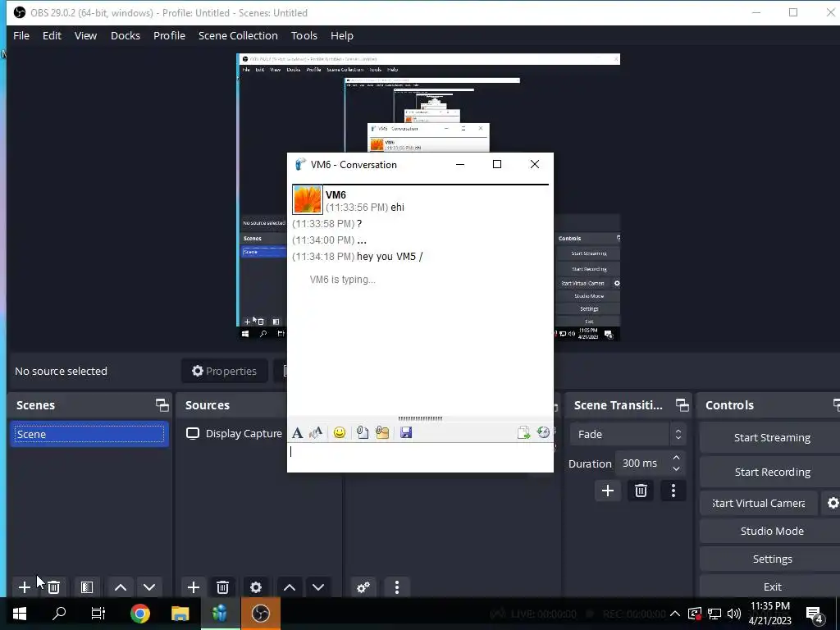The image size is (840, 630).
Task: Open the font icon in the VM6 conversation
Action: [297, 432]
